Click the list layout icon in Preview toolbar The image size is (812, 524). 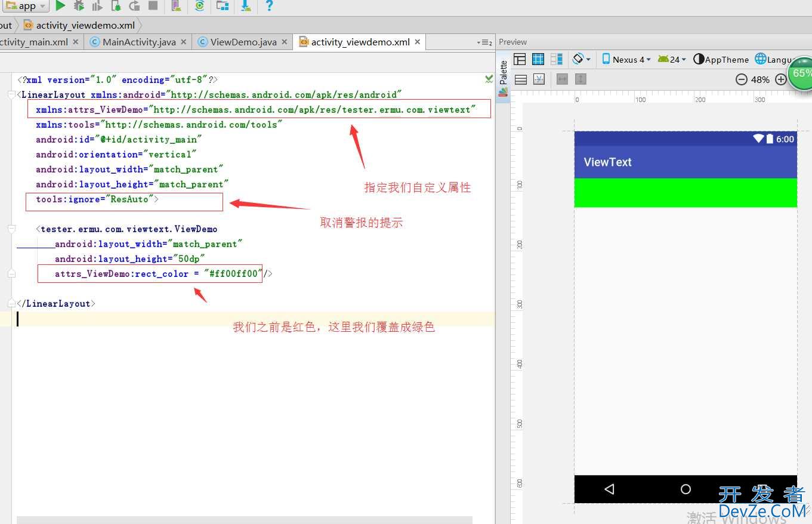pyautogui.click(x=520, y=79)
